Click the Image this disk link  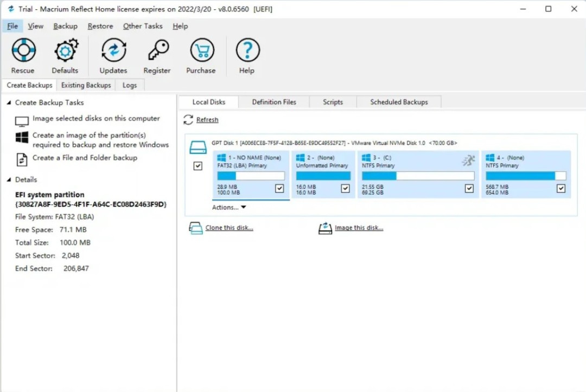tap(359, 228)
